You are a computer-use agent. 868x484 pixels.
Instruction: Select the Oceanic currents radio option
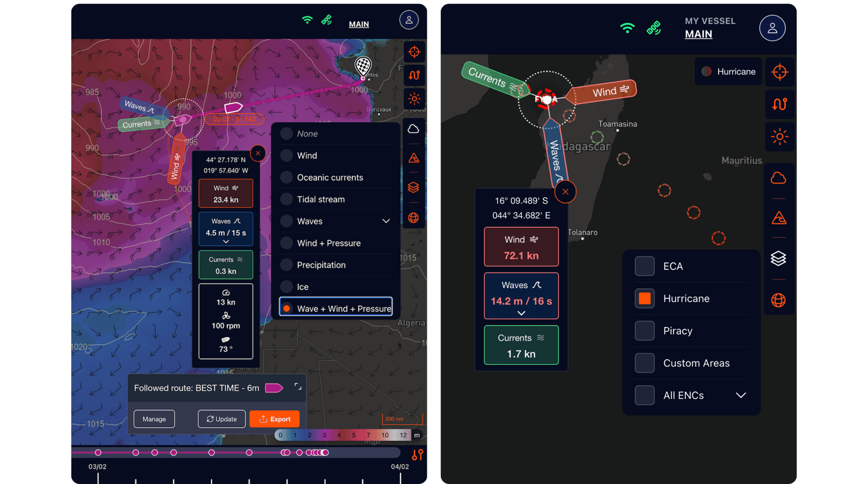tap(286, 177)
